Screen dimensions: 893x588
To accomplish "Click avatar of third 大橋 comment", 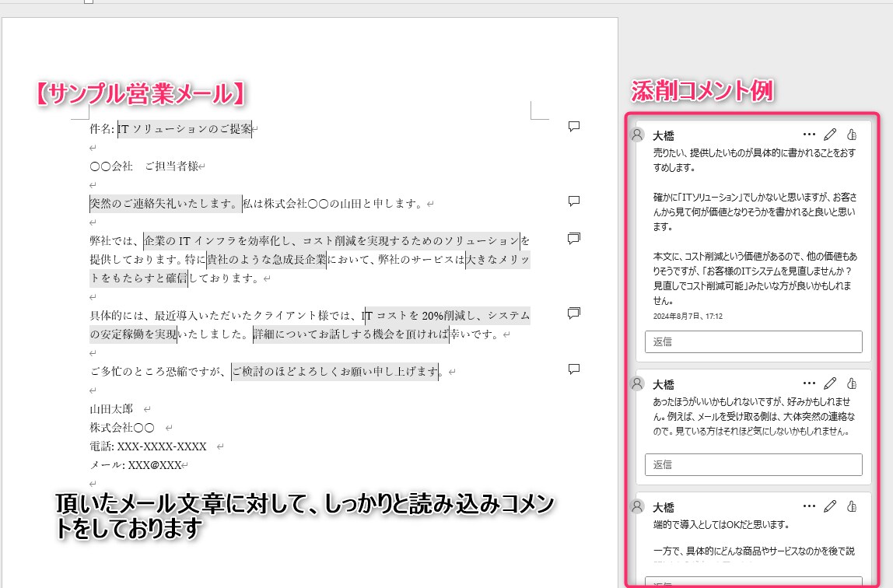I will pyautogui.click(x=637, y=506).
